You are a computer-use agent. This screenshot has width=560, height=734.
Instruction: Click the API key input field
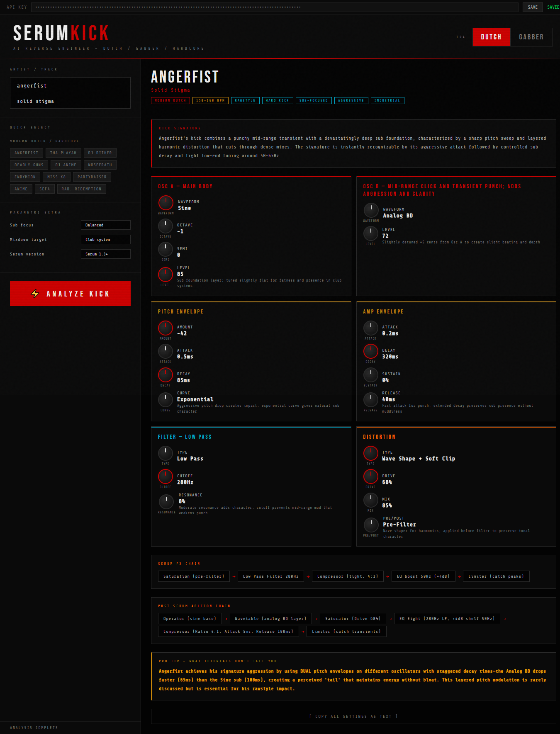275,7
